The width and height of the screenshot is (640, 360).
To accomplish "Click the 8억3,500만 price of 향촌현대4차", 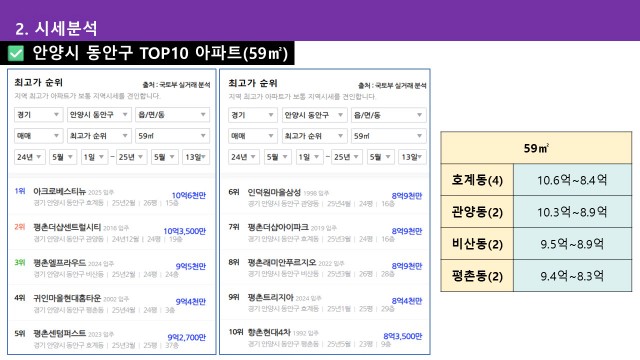I will coord(402,336).
